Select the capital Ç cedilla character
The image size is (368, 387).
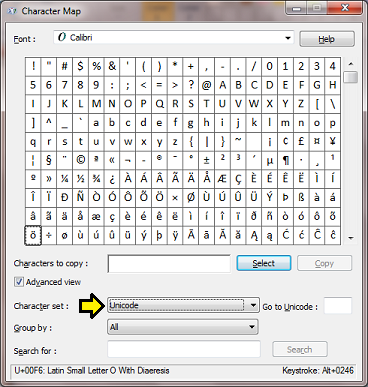click(x=238, y=179)
